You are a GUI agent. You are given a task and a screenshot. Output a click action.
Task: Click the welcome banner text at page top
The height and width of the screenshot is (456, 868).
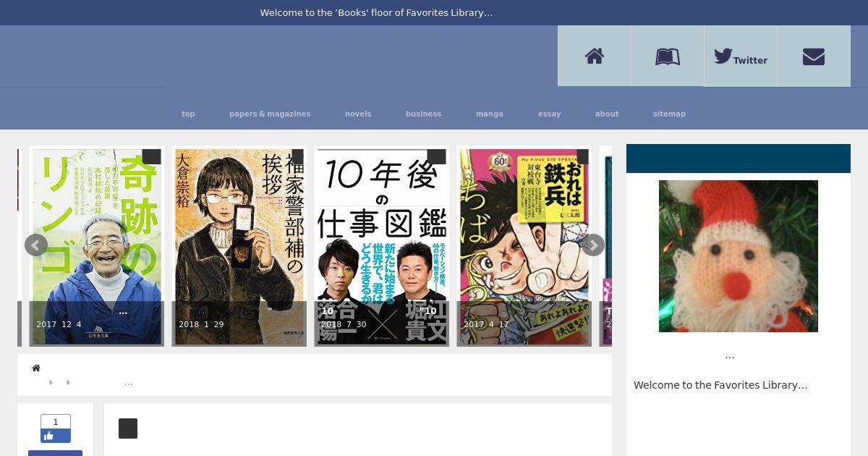376,12
